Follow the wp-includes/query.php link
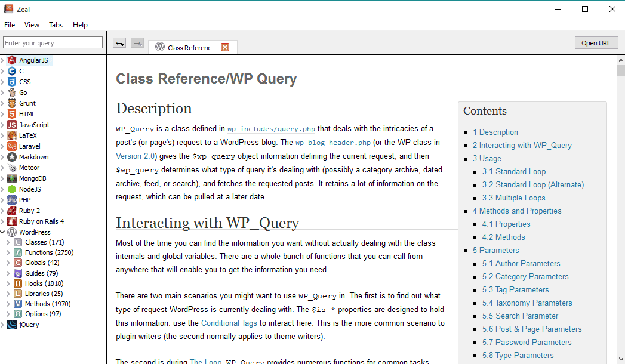The height and width of the screenshot is (364, 625). click(x=271, y=129)
